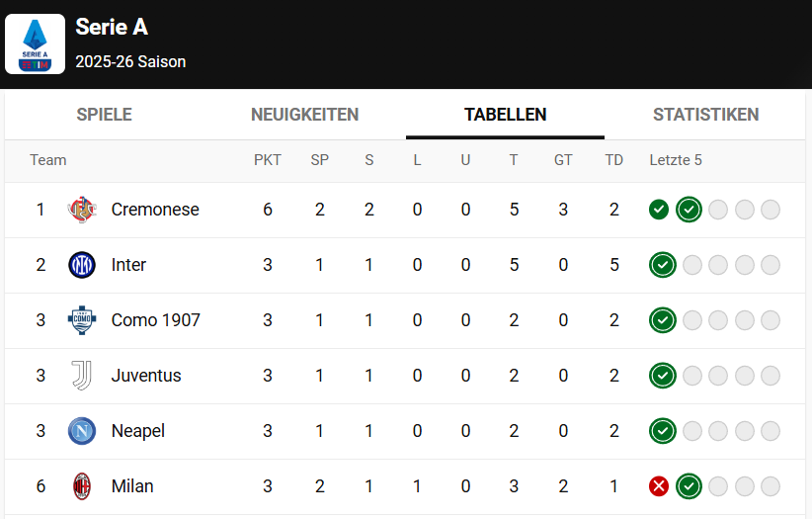Click the Milan club crest
The image size is (812, 519).
tap(82, 486)
